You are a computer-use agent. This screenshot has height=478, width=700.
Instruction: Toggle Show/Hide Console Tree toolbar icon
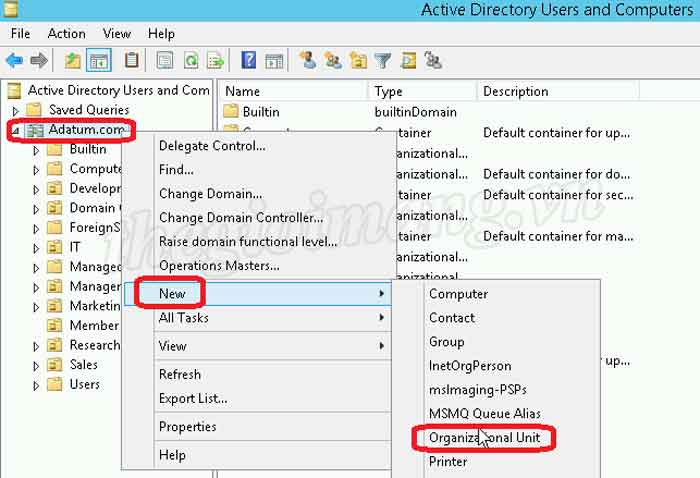coord(99,60)
